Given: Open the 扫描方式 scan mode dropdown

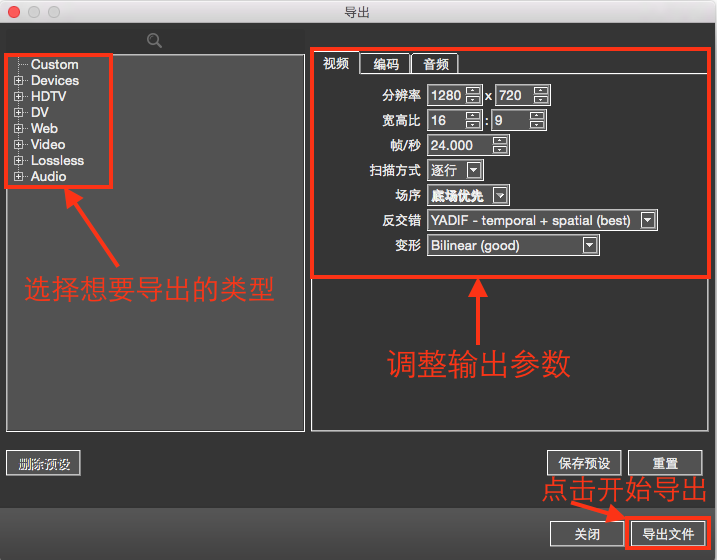Looking at the screenshot, I should (455, 170).
